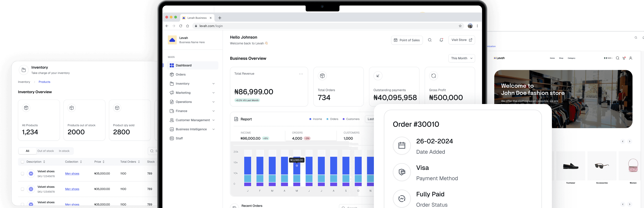Image resolution: width=644 pixels, height=208 pixels.
Task: Check the first Velvet shoes row checkbox
Action: [22, 173]
